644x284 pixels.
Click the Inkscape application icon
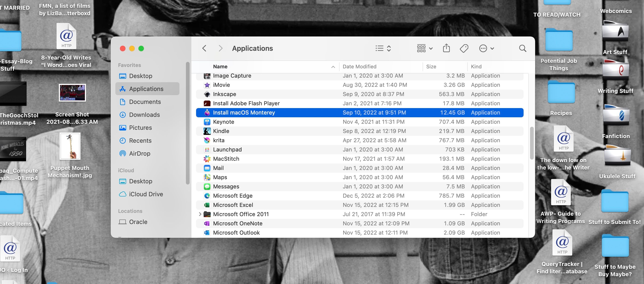[x=207, y=94]
